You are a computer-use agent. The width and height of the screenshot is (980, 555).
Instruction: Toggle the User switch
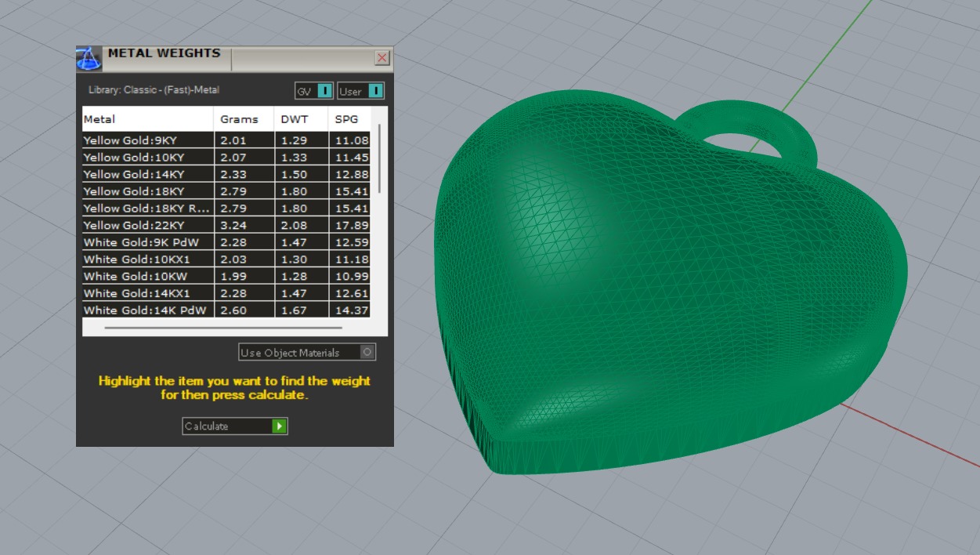361,91
